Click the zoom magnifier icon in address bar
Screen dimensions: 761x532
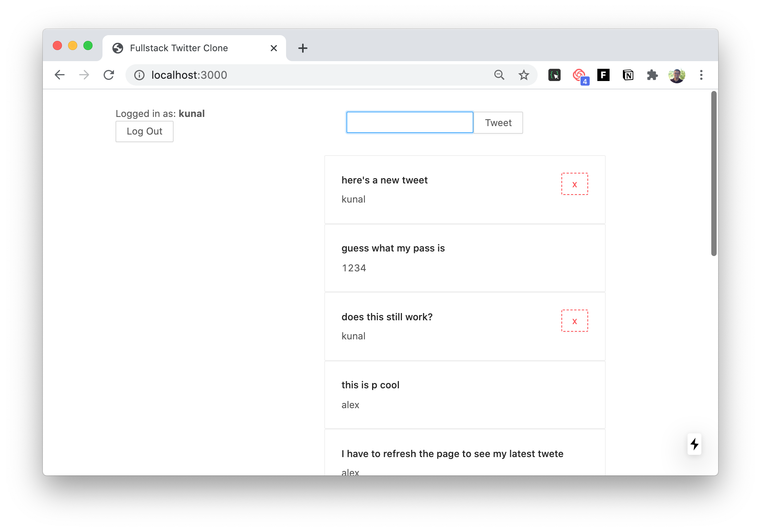(x=499, y=75)
